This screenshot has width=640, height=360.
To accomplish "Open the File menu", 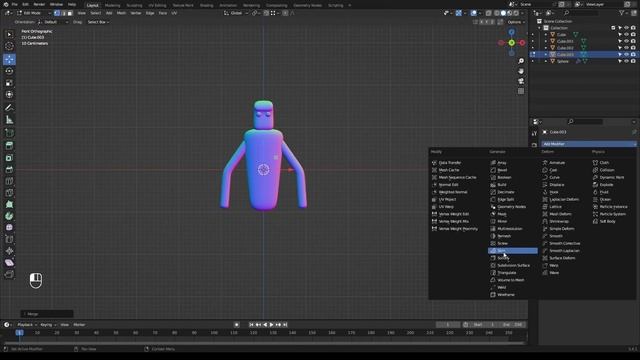I will [14, 4].
